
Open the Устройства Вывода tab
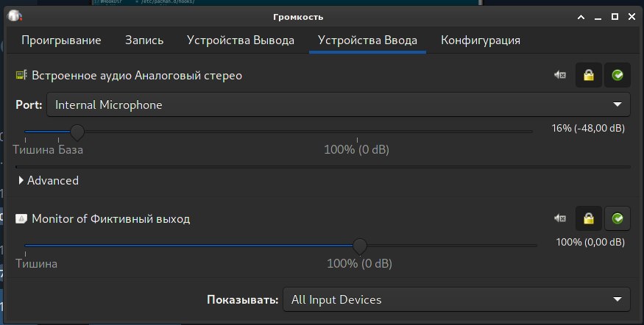tap(240, 40)
